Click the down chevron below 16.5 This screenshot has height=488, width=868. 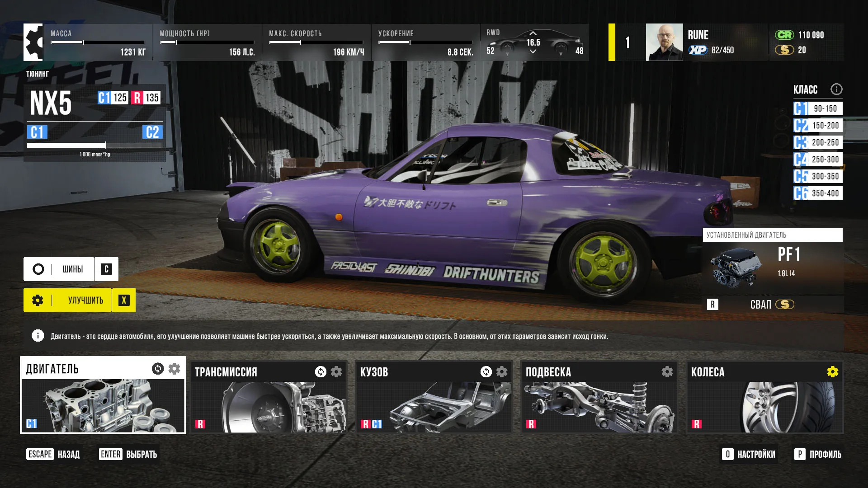(x=533, y=52)
